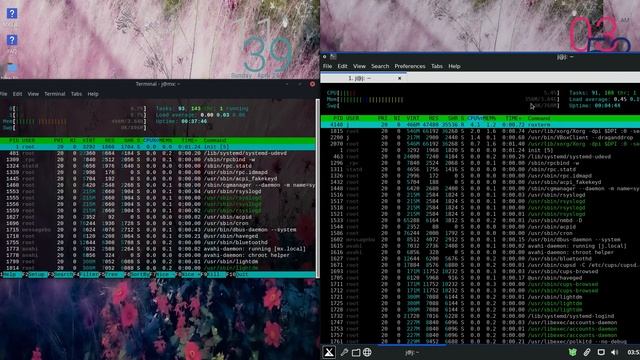Select the /usr/libexec/polkitd --no-debug row
Viewport: 640px width, 360px height.
480,341
